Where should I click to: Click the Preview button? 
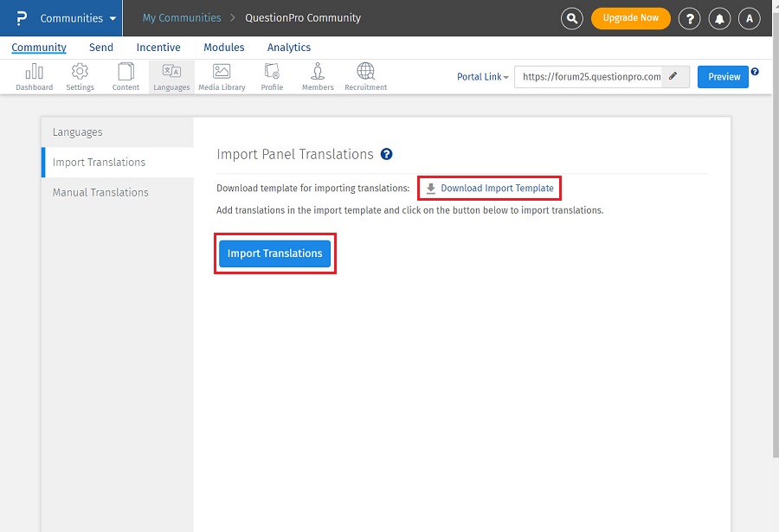coord(723,77)
